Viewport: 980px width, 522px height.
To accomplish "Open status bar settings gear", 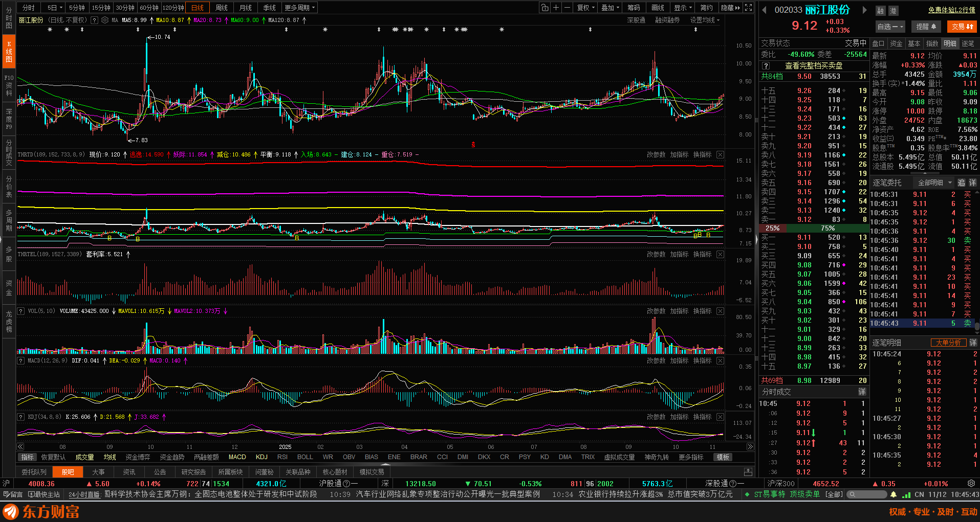I will click(x=971, y=483).
